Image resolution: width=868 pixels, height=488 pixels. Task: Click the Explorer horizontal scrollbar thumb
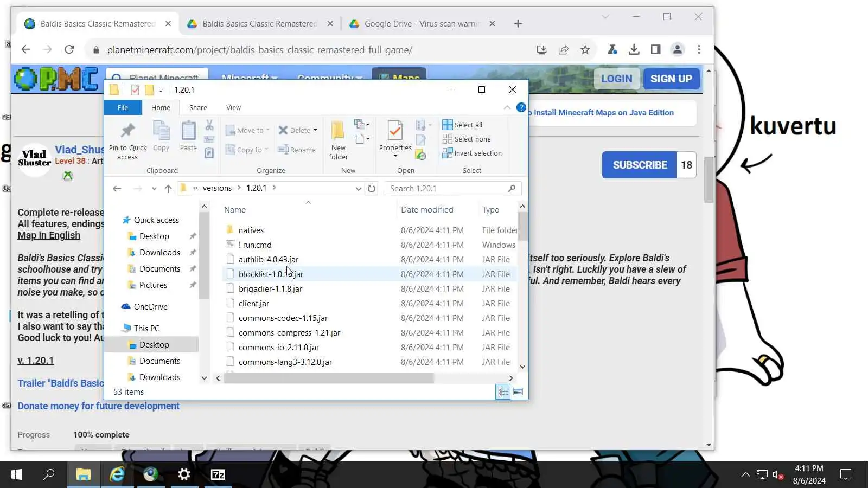(x=329, y=378)
